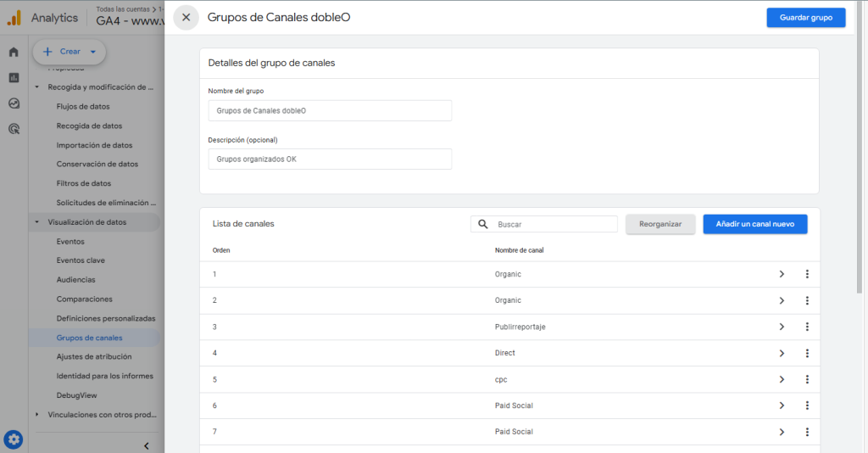Open the Admin settings gear icon
This screenshot has height=453, width=868.
point(14,439)
